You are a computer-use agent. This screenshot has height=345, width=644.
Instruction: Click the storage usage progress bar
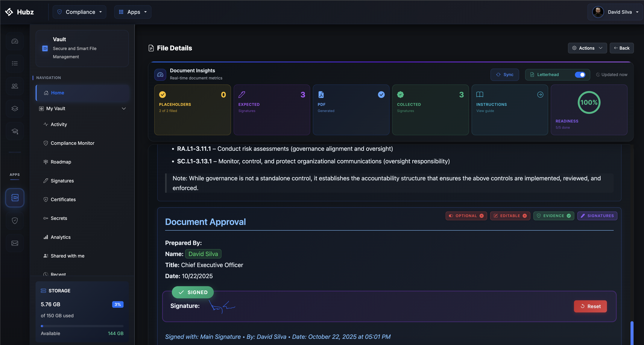[x=82, y=326]
